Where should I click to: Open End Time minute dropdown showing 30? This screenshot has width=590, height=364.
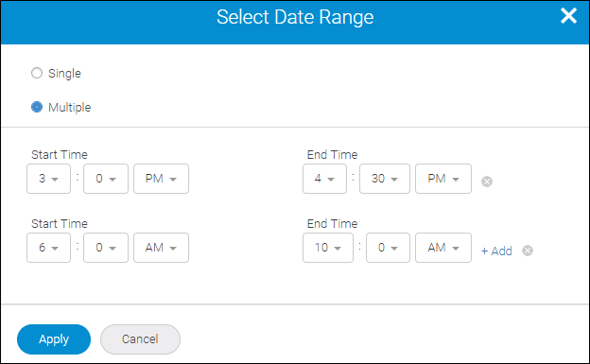pyautogui.click(x=385, y=179)
